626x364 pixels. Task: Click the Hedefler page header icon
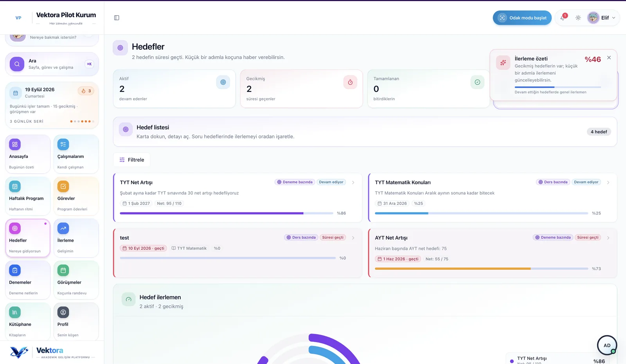tap(120, 48)
